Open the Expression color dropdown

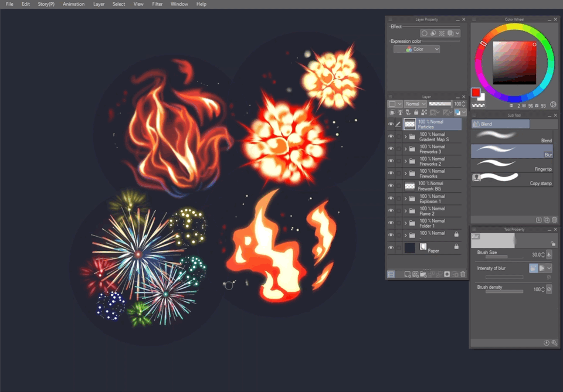click(417, 49)
